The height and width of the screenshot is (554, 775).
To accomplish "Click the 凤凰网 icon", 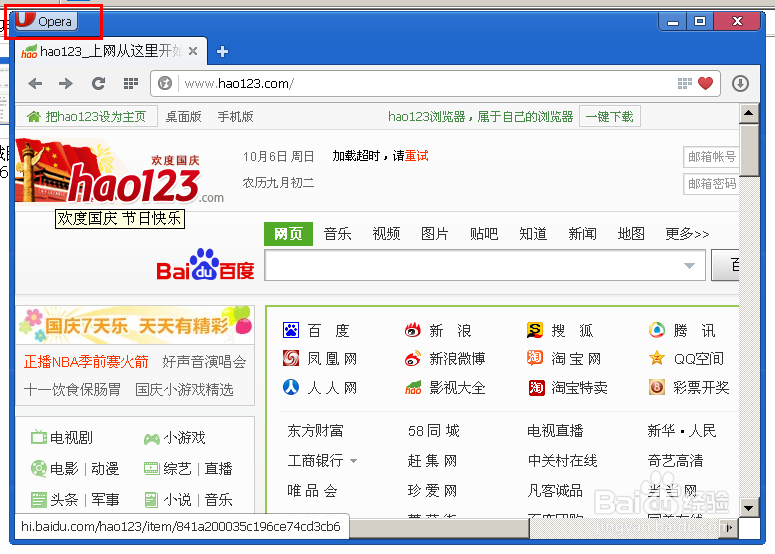I will 291,358.
